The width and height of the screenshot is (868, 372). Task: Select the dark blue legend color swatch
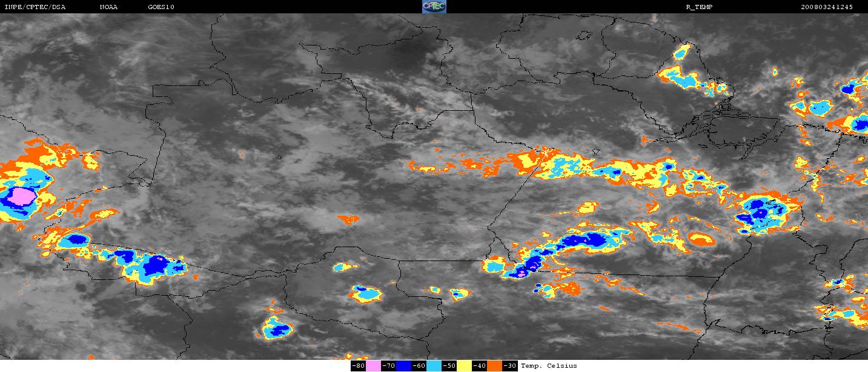coord(403,366)
